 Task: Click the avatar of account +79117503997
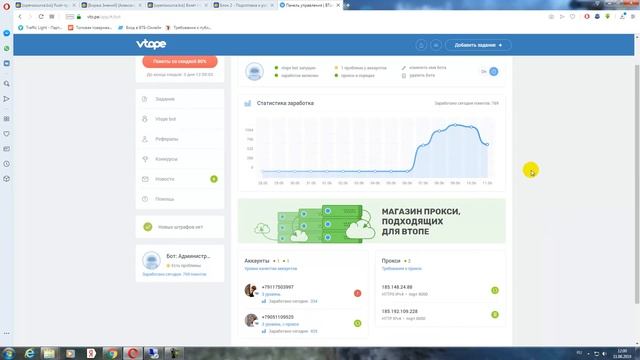pos(251,290)
